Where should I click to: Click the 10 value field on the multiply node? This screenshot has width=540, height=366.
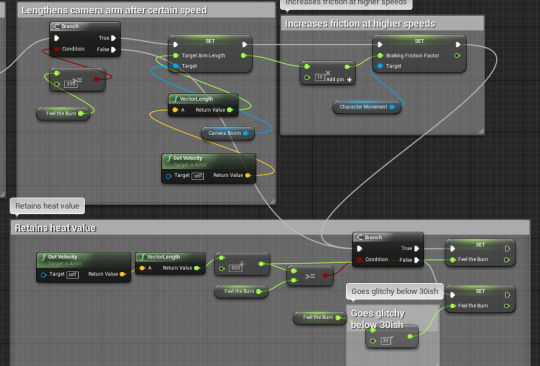[320, 77]
